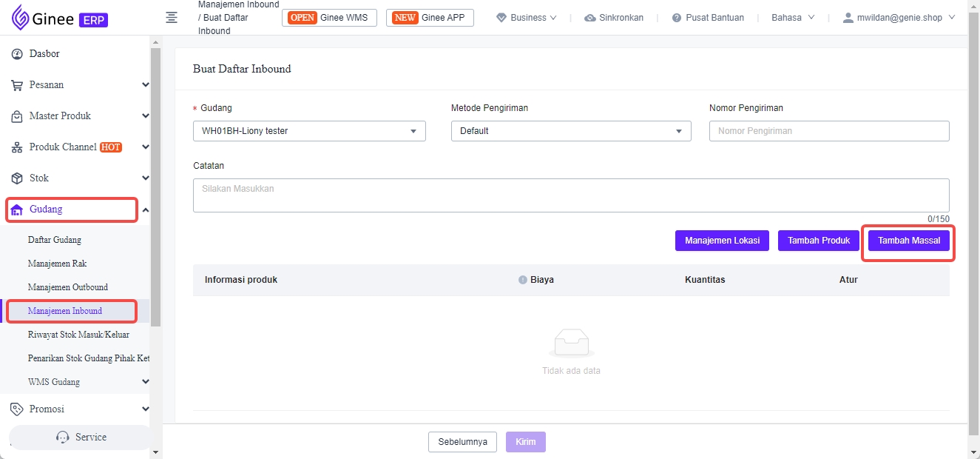Click the Service support button
The height and width of the screenshot is (459, 980).
tap(81, 438)
